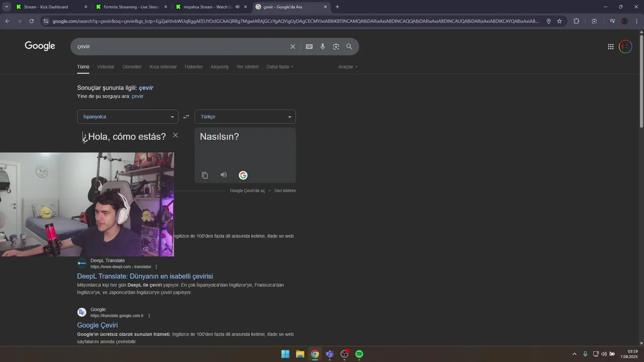This screenshot has height=362, width=644.
Task: Mute the mrpahsa Stream tab audio
Action: point(237,7)
